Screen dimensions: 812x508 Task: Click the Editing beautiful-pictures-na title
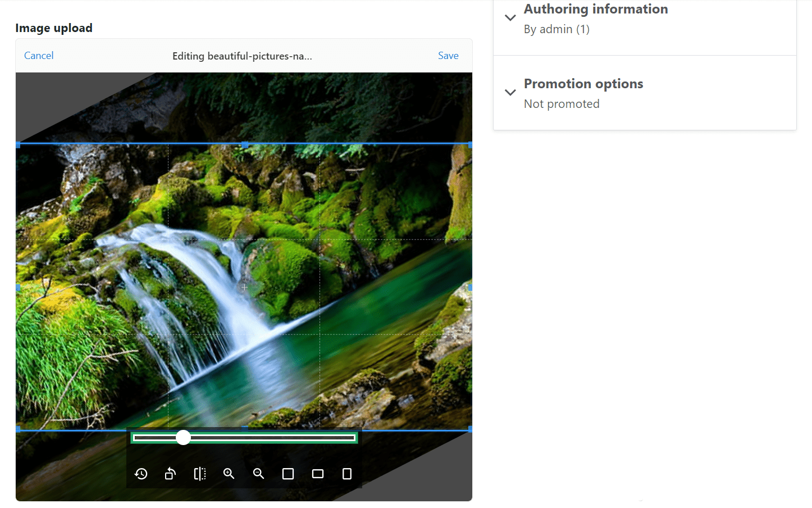pyautogui.click(x=242, y=56)
